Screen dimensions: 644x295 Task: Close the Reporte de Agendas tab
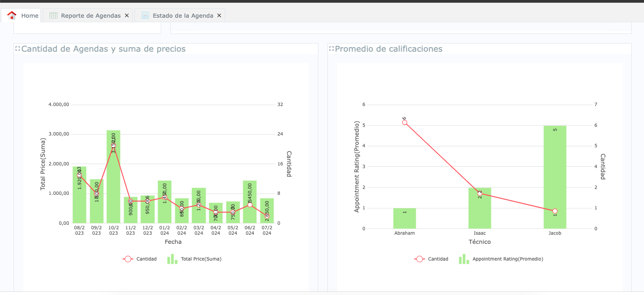tap(127, 15)
